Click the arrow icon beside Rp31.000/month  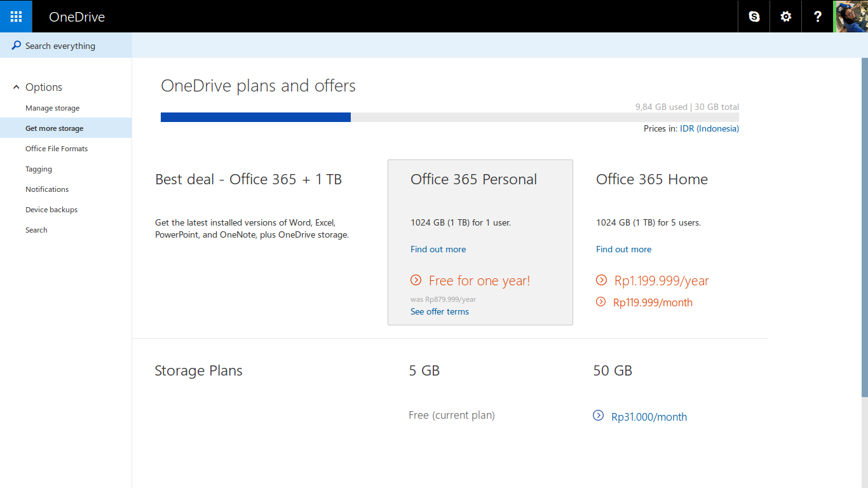tap(598, 416)
